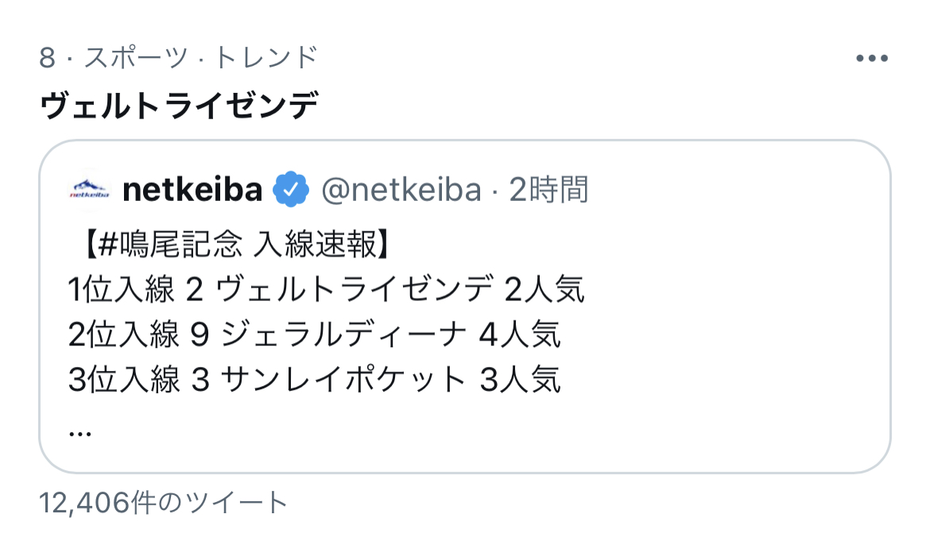This screenshot has height=560, width=930.
Task: Click the 2位入線 ジェラルディーナ line
Action: (315, 335)
